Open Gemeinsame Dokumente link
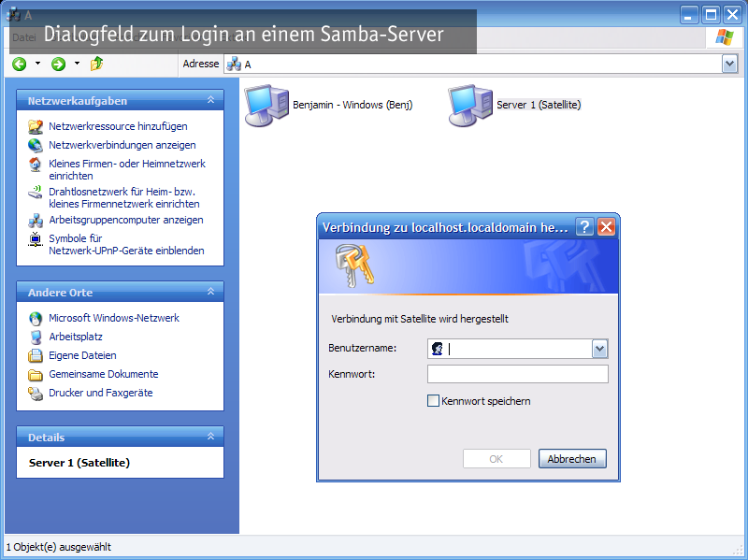Viewport: 748px width, 560px height. tap(104, 375)
